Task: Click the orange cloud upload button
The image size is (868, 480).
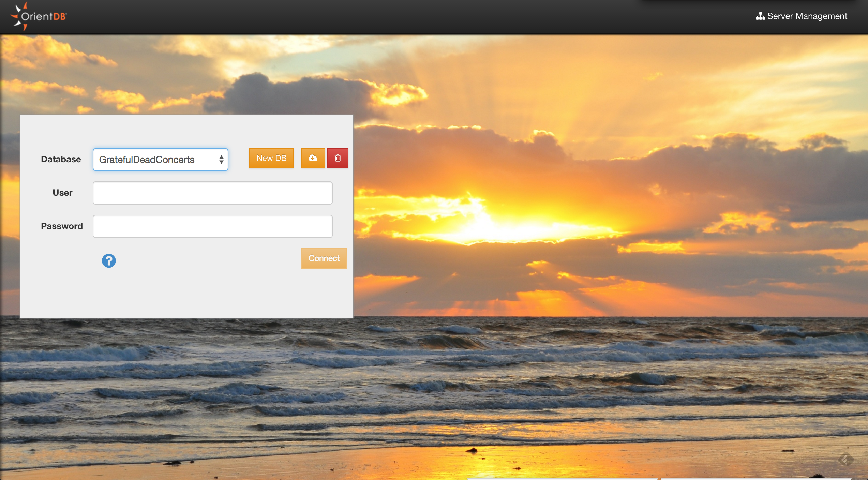Action: click(313, 158)
